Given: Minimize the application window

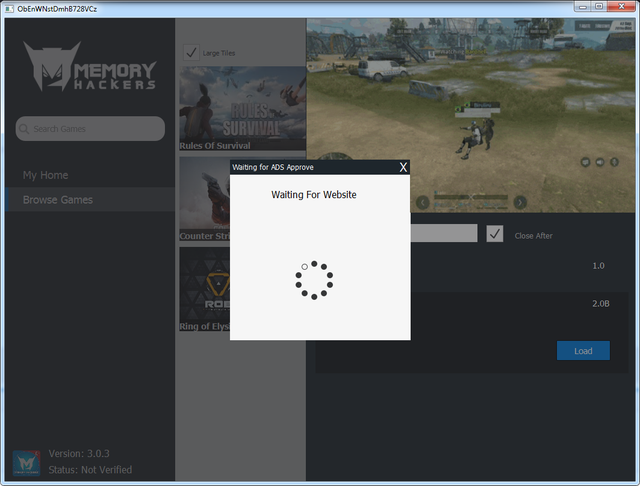Looking at the screenshot, I should click(582, 6).
